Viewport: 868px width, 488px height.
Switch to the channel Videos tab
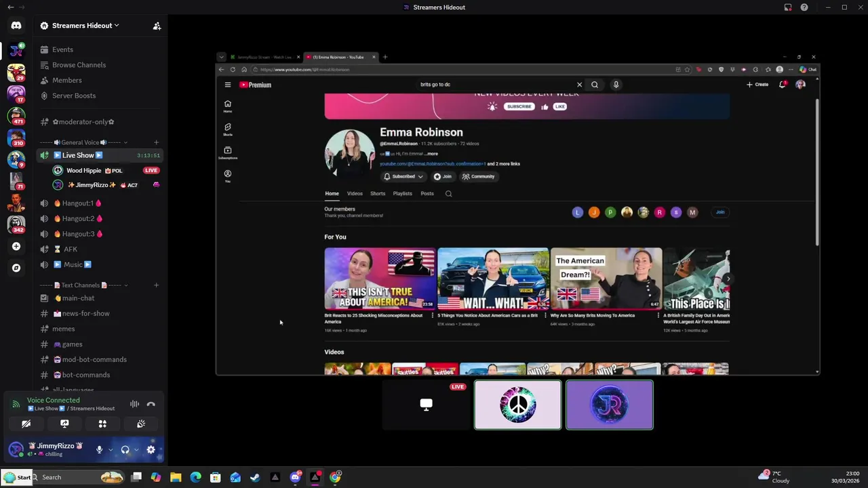point(355,194)
